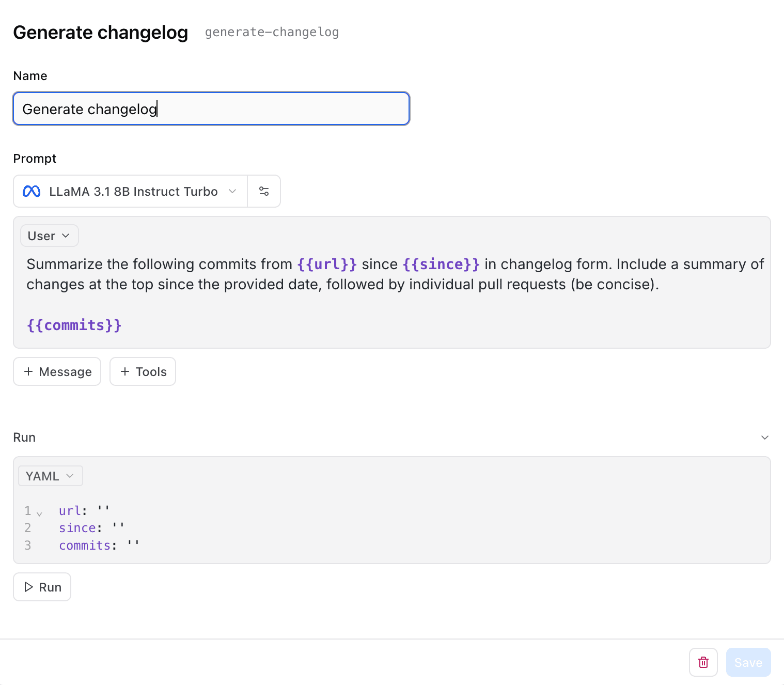The width and height of the screenshot is (784, 685).
Task: Click the Meta logo beside the model name
Action: coord(32,191)
